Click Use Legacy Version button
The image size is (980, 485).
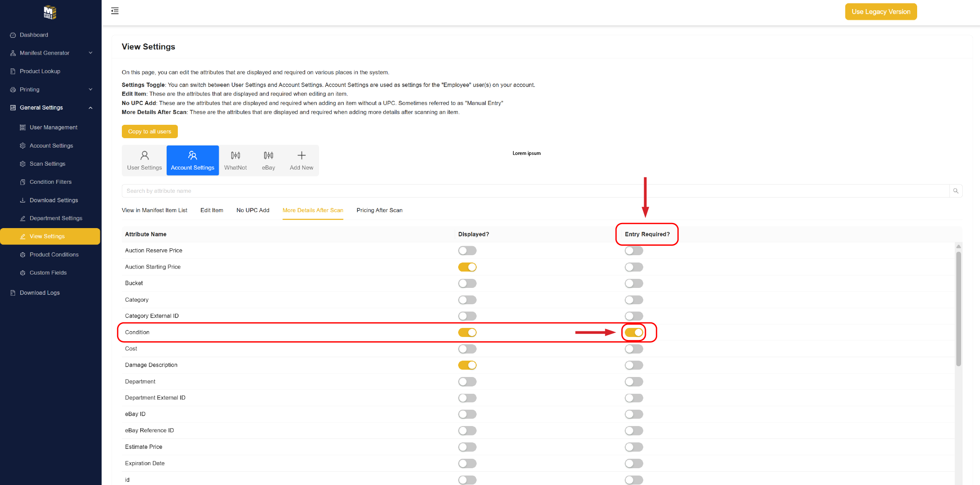click(881, 12)
